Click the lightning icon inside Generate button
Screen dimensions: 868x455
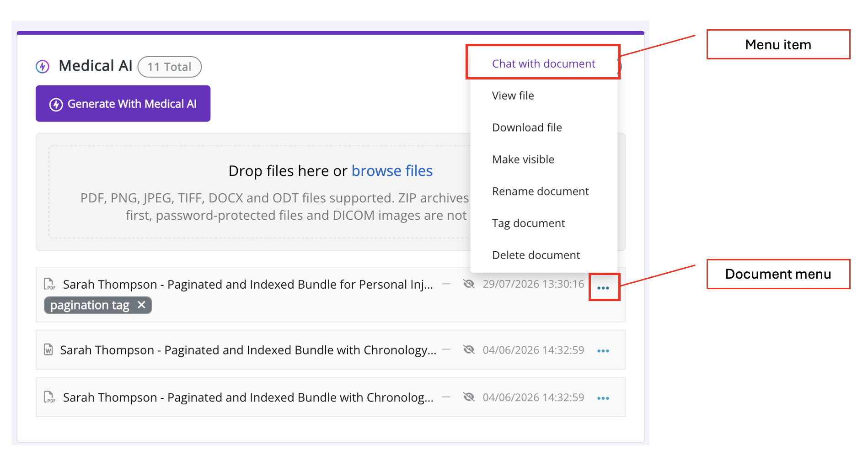click(56, 105)
